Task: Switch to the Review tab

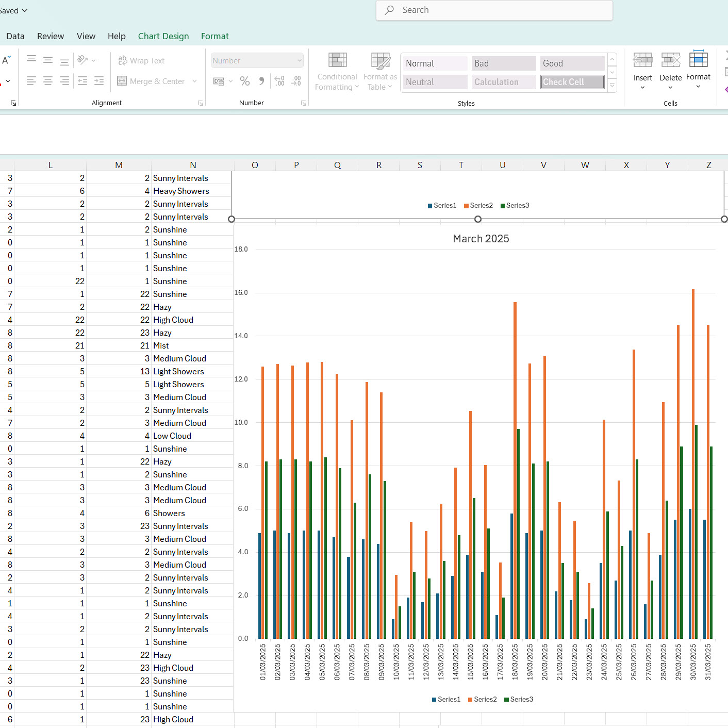Action: coord(51,36)
